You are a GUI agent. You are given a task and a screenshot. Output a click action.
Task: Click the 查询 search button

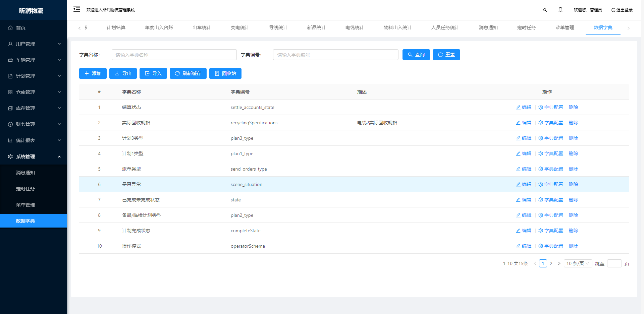416,55
